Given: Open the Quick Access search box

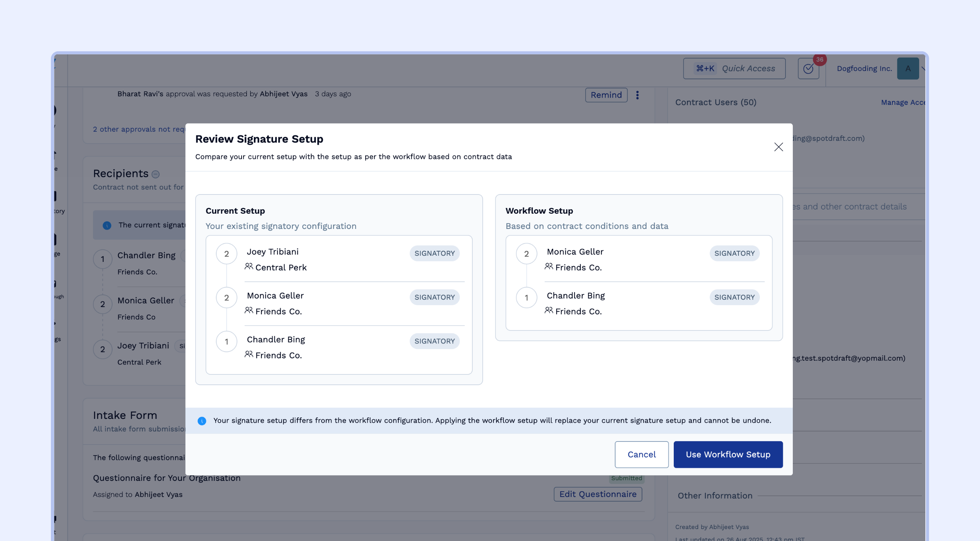Looking at the screenshot, I should tap(734, 69).
